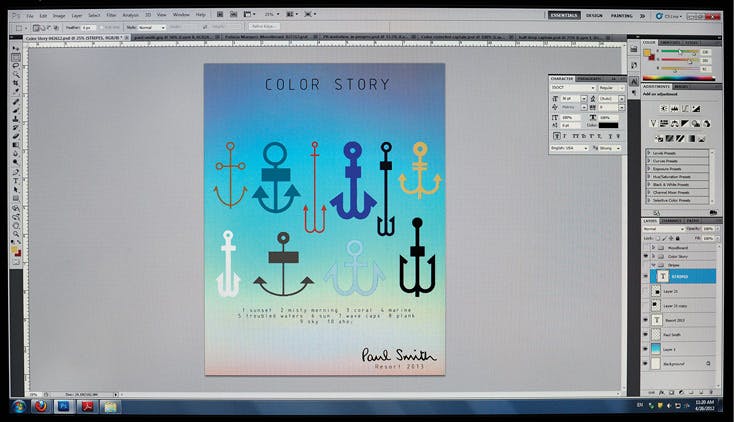Image resolution: width=750 pixels, height=422 pixels.
Task: Select the Move tool in the toolbox
Action: tap(16, 49)
